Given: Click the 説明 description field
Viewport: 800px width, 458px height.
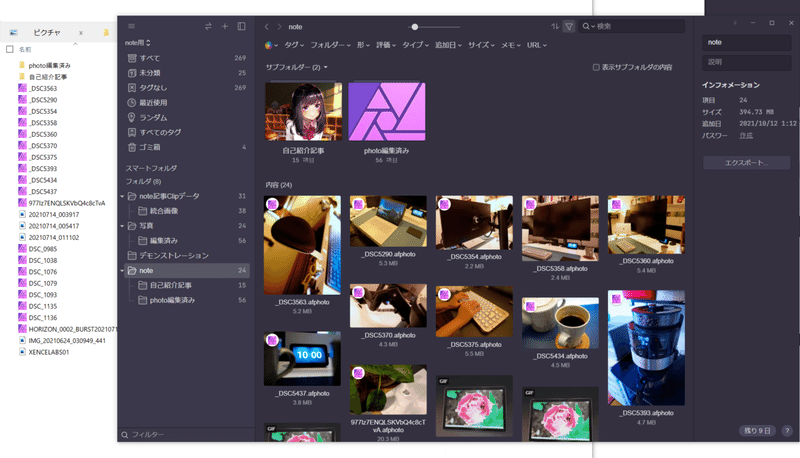Looking at the screenshot, I should [746, 62].
